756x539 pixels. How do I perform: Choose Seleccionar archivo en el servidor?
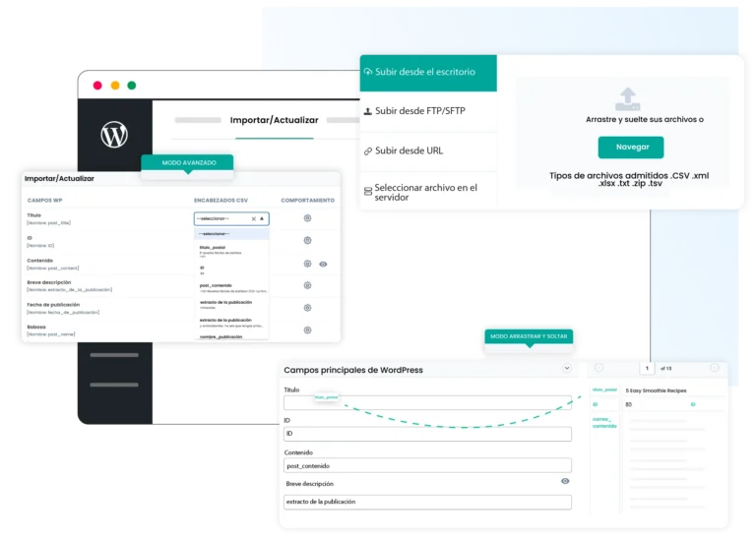[428, 192]
